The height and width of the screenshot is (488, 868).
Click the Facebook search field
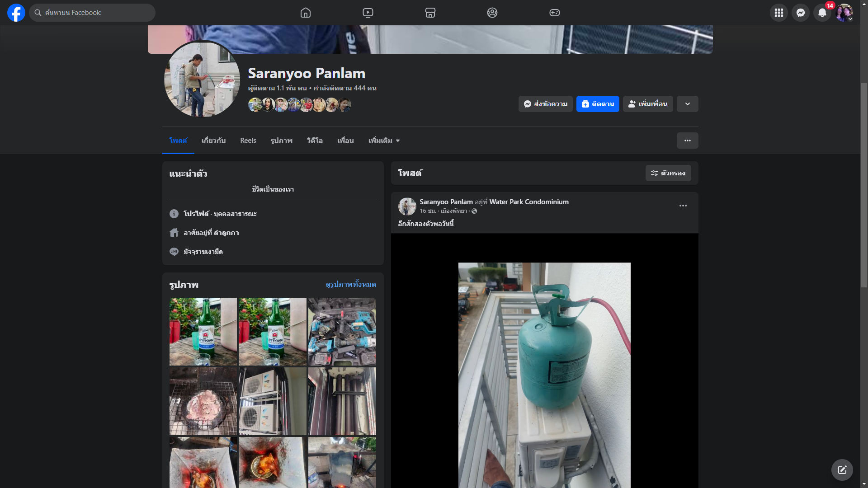[x=93, y=13]
